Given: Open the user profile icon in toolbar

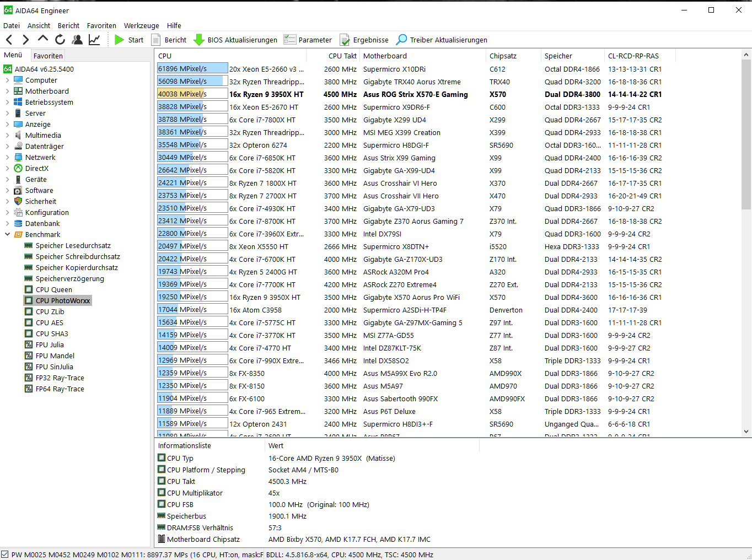Looking at the screenshot, I should point(78,40).
